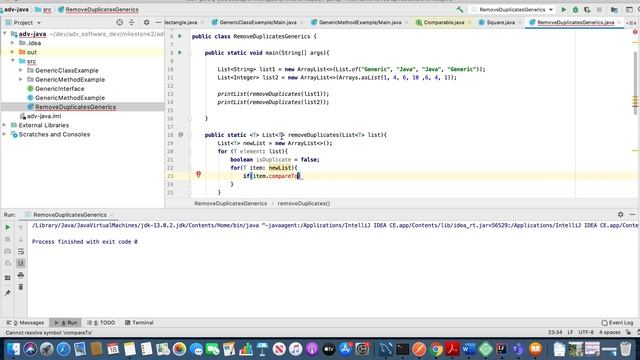Toggle scroll to end in Run console
This screenshot has width=640, height=360.
(21, 263)
